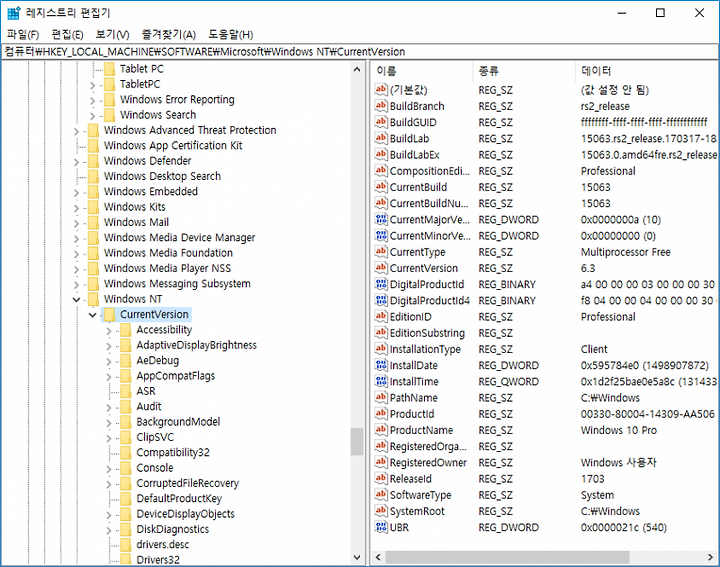This screenshot has height=567, width=720.
Task: Expand the TabletPC key
Action: (x=93, y=85)
